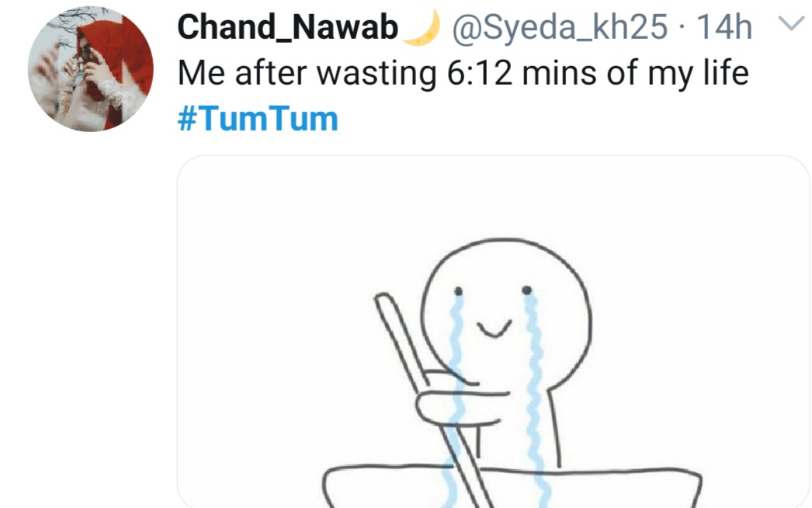Select the "6:12" duration in the tweet
Viewport: 812px width, 508px height.
(x=480, y=73)
